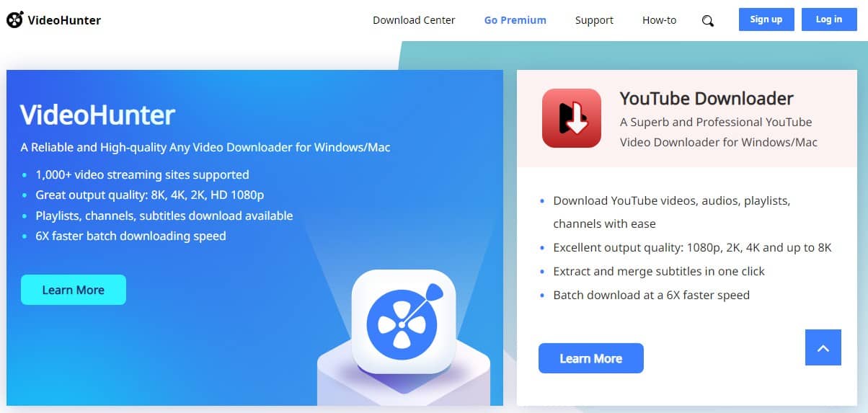Select 'Extract and merge subtitles in one click'
The image size is (868, 413).
tap(659, 271)
